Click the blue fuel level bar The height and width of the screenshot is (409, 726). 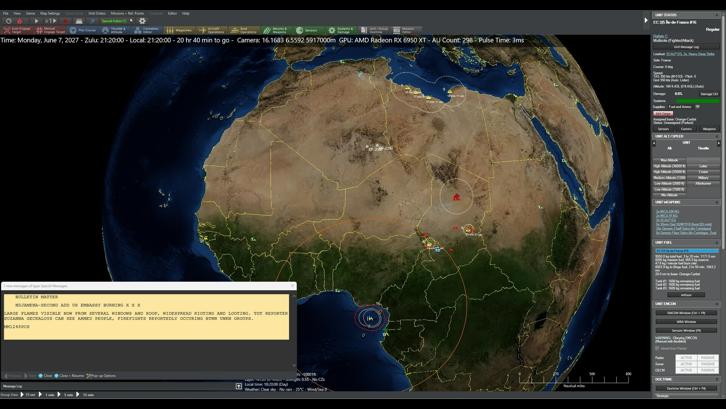(687, 251)
